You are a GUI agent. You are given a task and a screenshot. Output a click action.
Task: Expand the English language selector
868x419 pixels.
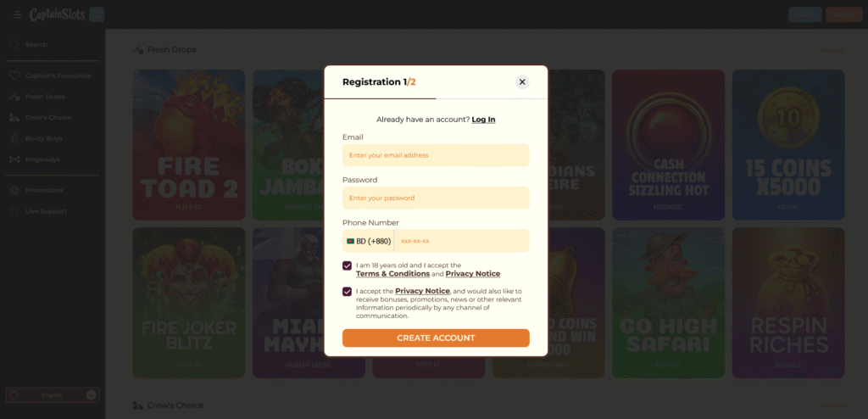click(53, 395)
